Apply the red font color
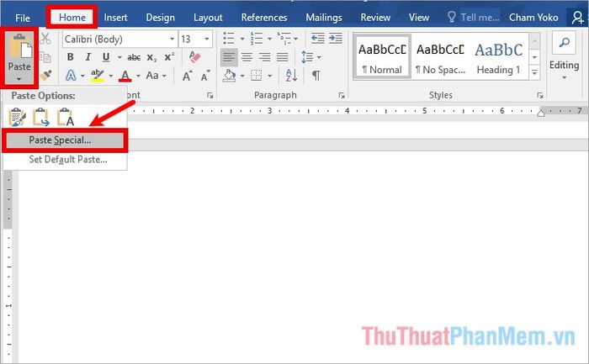This screenshot has width=589, height=364. 125,76
